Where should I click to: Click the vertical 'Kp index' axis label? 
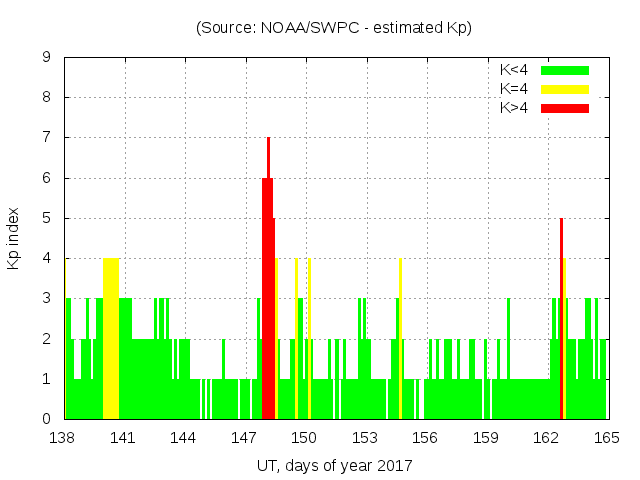point(14,238)
